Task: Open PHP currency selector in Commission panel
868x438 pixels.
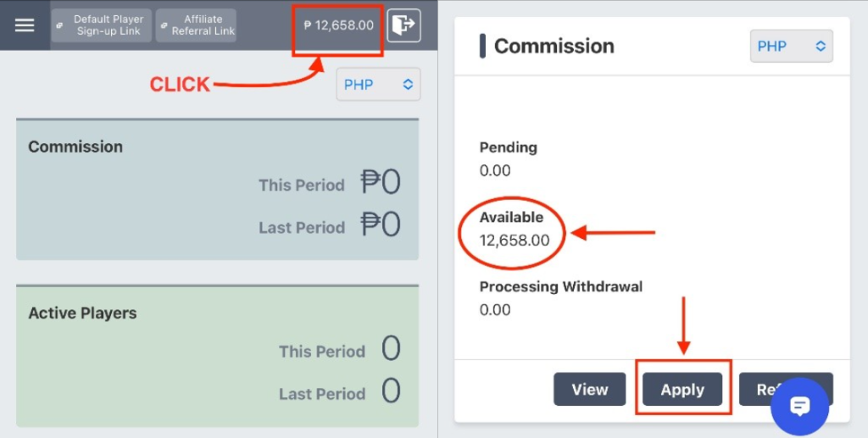Action: pos(791,46)
